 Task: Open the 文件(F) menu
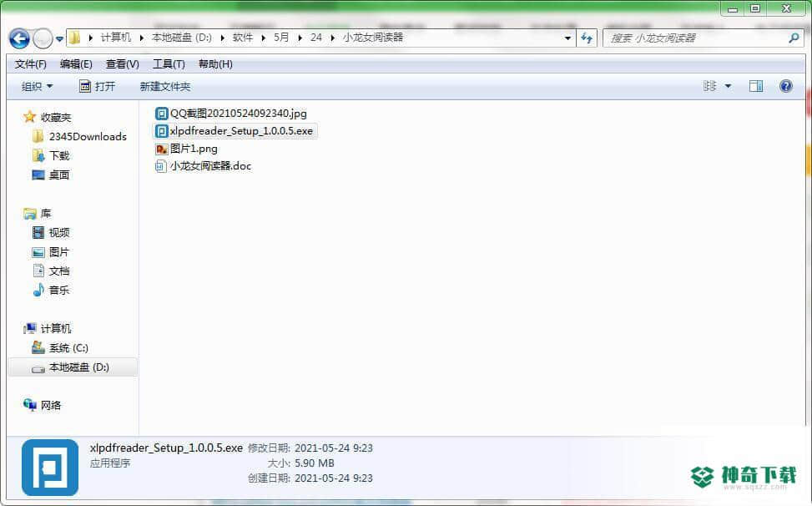31,63
